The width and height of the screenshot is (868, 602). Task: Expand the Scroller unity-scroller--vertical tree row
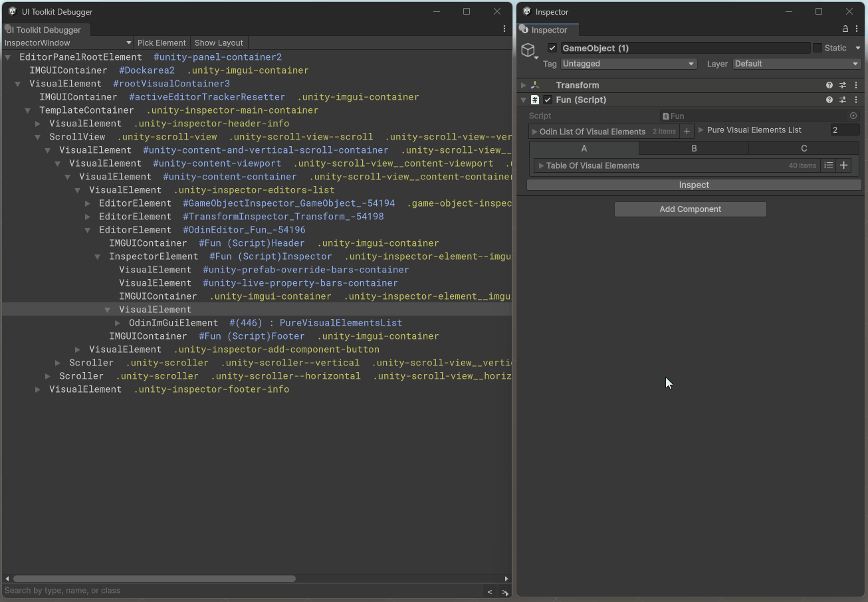click(58, 363)
